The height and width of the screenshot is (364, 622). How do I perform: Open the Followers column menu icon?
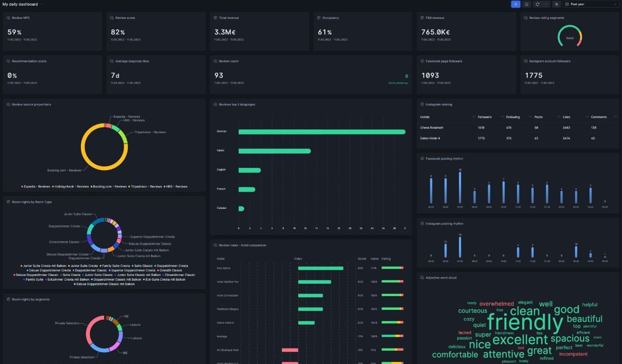coord(502,117)
